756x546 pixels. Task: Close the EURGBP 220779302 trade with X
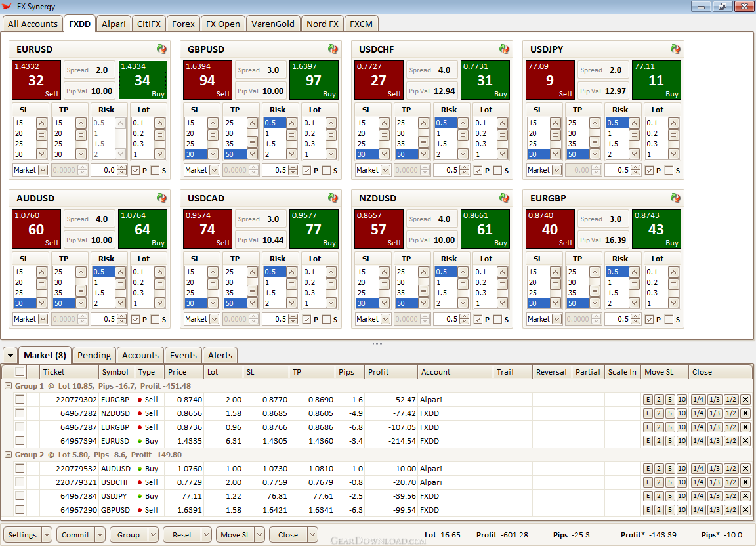pos(745,400)
